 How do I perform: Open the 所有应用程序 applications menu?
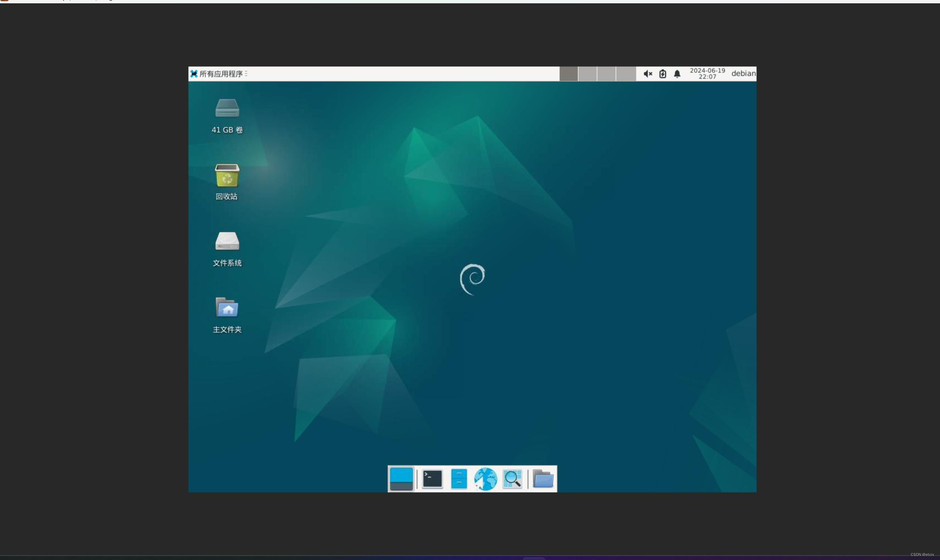(219, 74)
